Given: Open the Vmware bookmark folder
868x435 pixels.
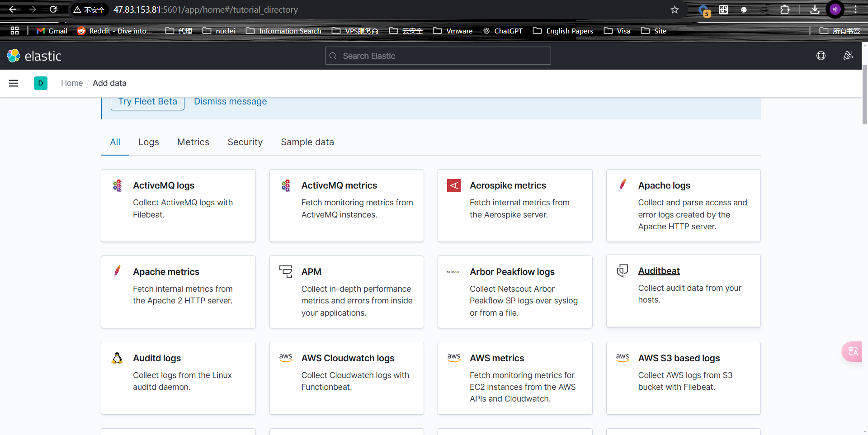Looking at the screenshot, I should coord(453,31).
